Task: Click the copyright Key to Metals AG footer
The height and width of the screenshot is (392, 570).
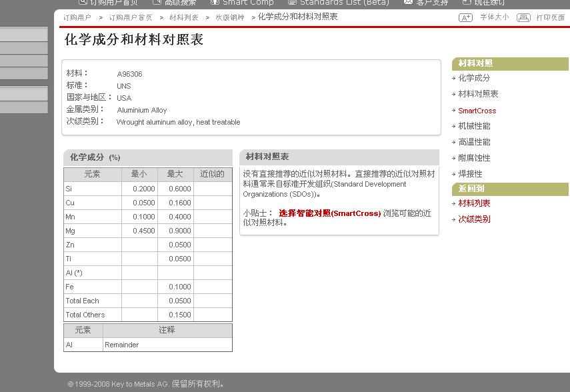Action: tap(145, 384)
